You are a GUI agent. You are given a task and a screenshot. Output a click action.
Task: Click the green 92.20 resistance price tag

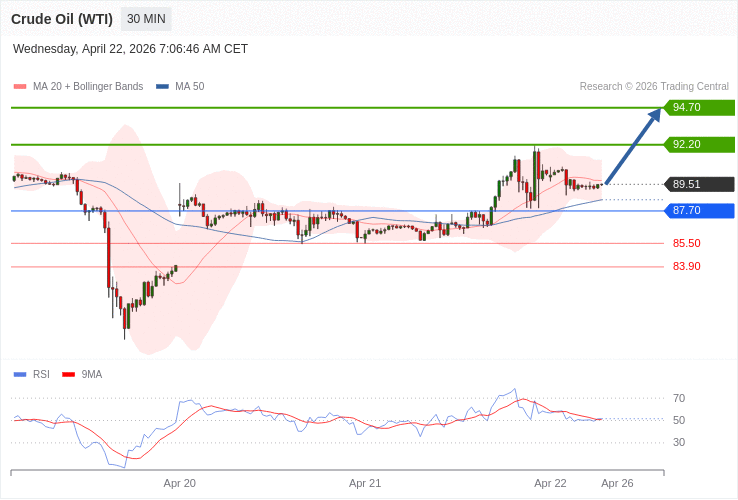pyautogui.click(x=699, y=145)
